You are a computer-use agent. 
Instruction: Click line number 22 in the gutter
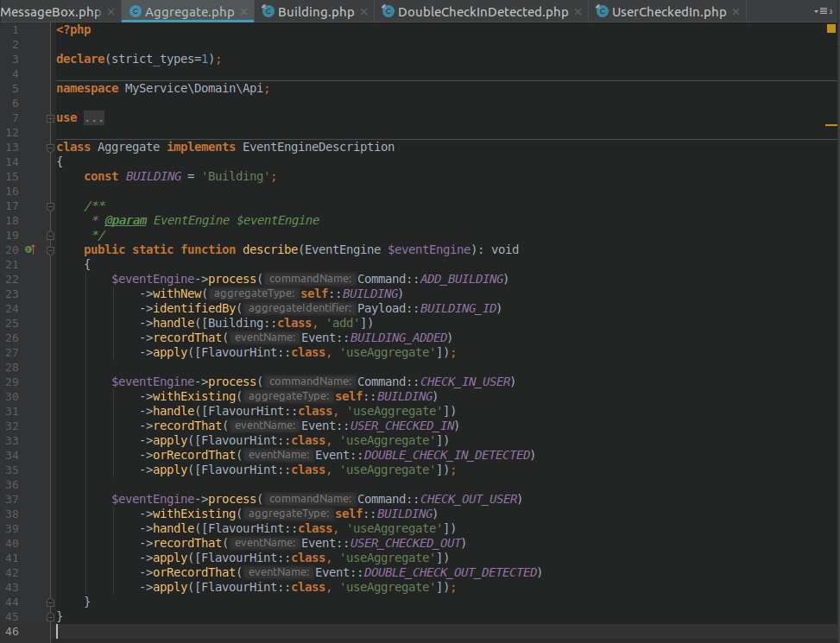pyautogui.click(x=12, y=279)
